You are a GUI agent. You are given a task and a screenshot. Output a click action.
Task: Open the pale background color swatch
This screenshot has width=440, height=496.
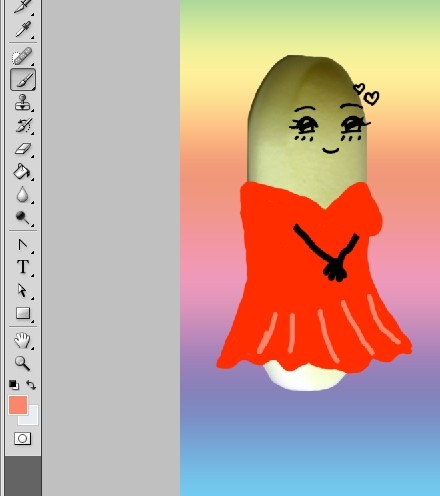(x=33, y=418)
